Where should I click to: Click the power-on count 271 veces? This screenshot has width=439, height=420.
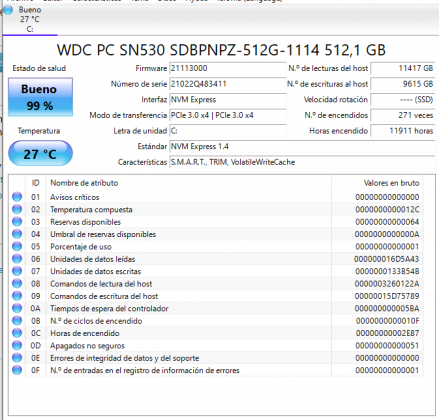(x=403, y=115)
